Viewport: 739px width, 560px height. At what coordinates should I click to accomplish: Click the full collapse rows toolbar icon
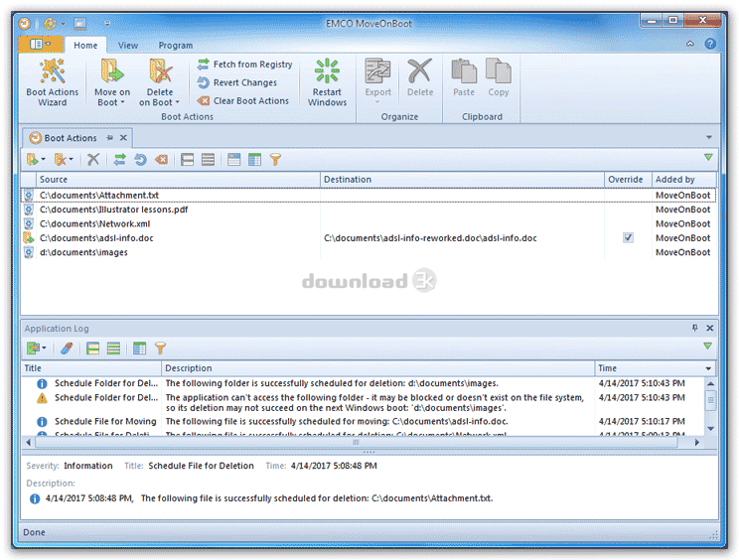pyautogui.click(x=208, y=160)
